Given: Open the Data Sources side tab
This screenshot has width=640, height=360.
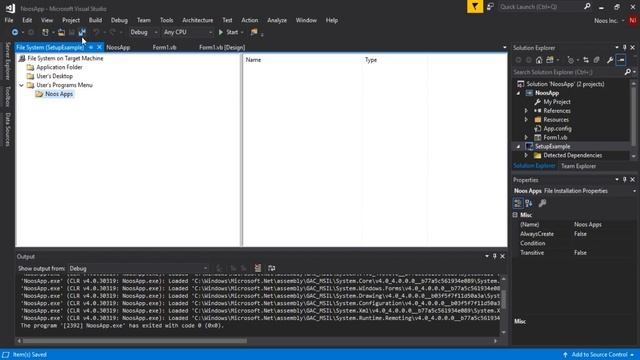Looking at the screenshot, I should [x=7, y=130].
